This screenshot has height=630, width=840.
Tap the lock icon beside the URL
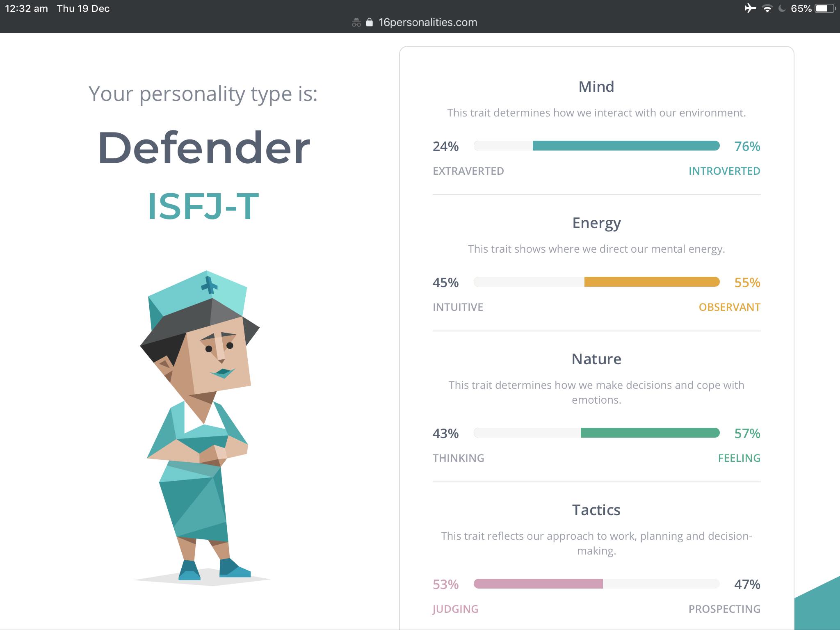coord(369,22)
